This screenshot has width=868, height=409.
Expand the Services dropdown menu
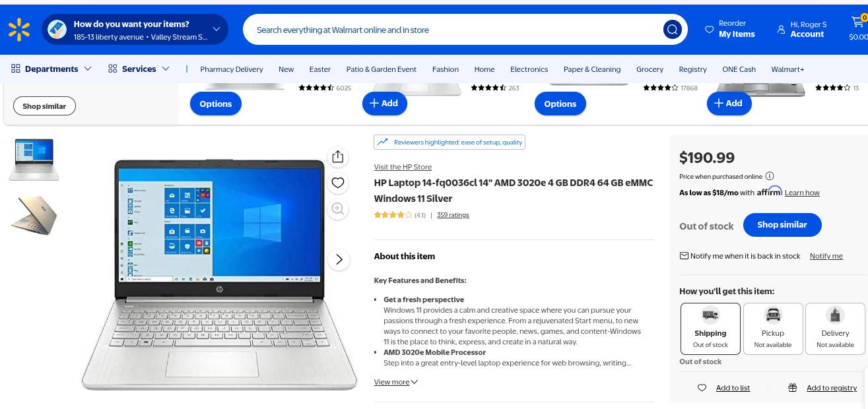tap(139, 69)
